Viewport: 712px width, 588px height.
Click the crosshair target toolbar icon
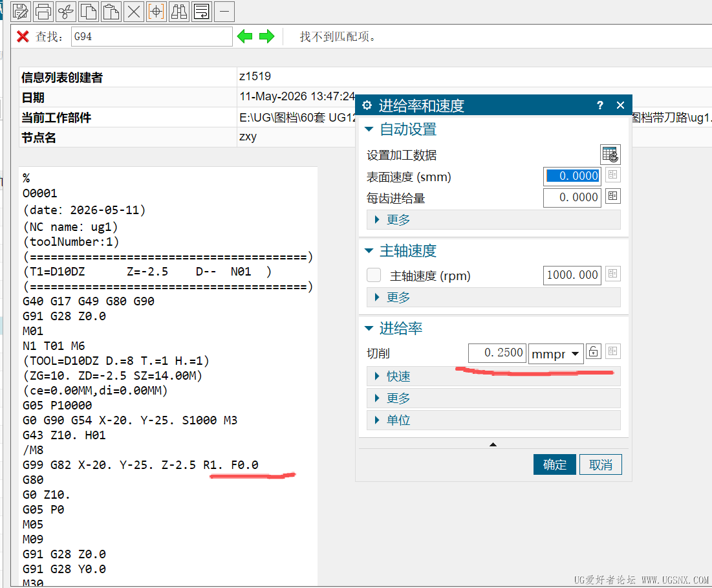point(156,12)
